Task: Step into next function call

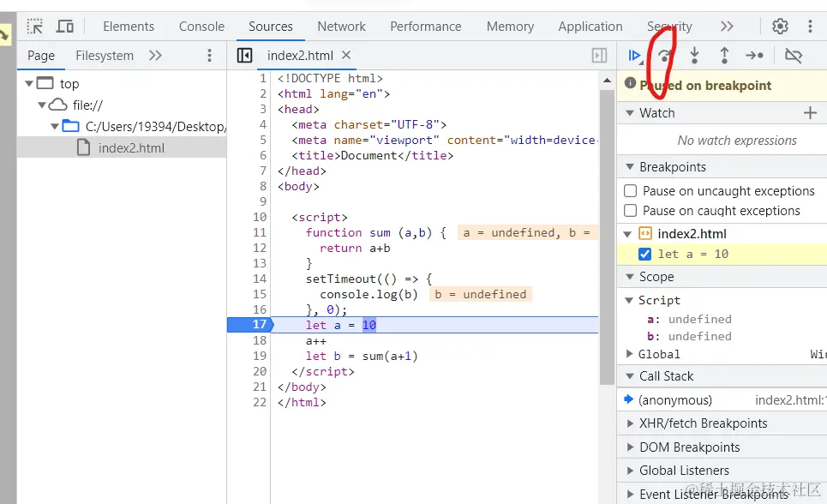Action: tap(695, 55)
